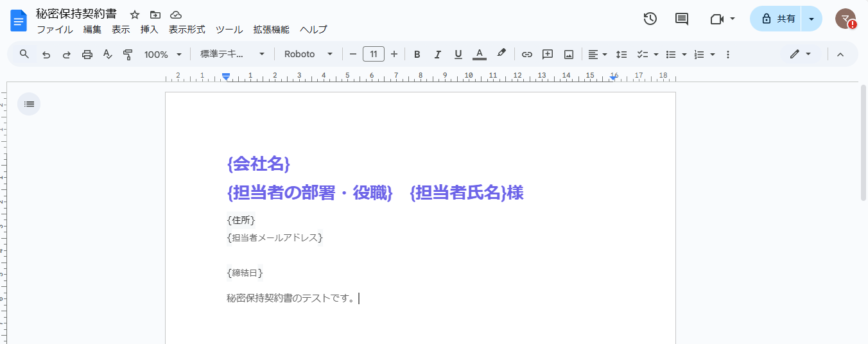Open the ファイル menu

[55, 30]
